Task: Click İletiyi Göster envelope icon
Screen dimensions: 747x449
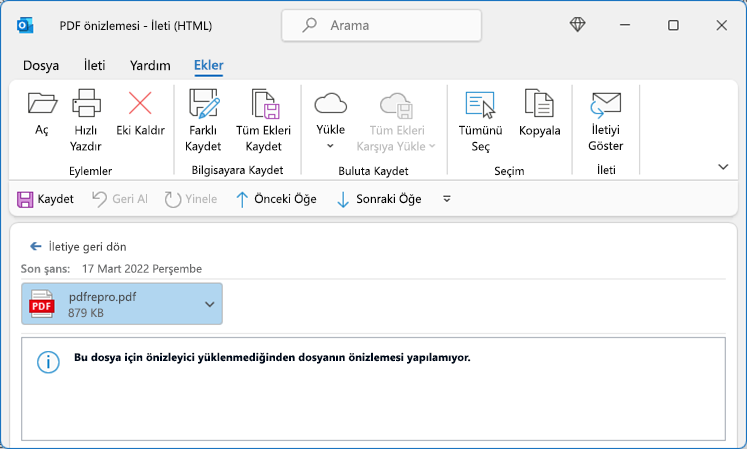Action: click(x=606, y=104)
